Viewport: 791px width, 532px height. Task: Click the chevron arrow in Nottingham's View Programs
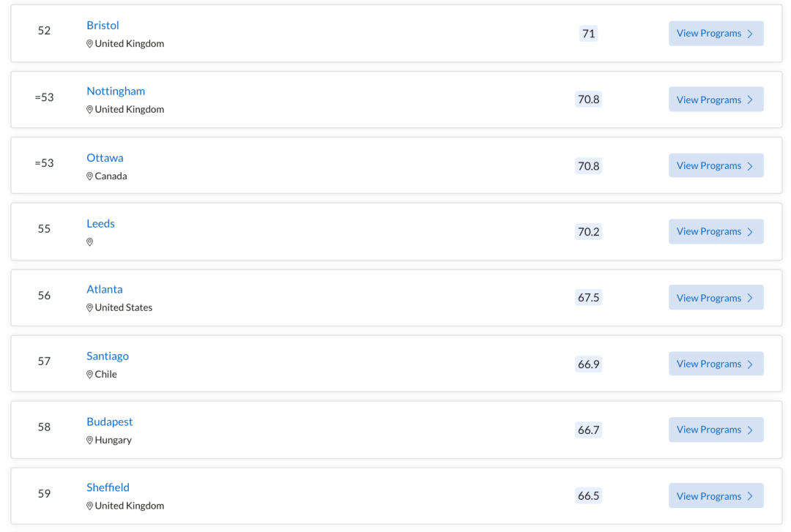750,100
